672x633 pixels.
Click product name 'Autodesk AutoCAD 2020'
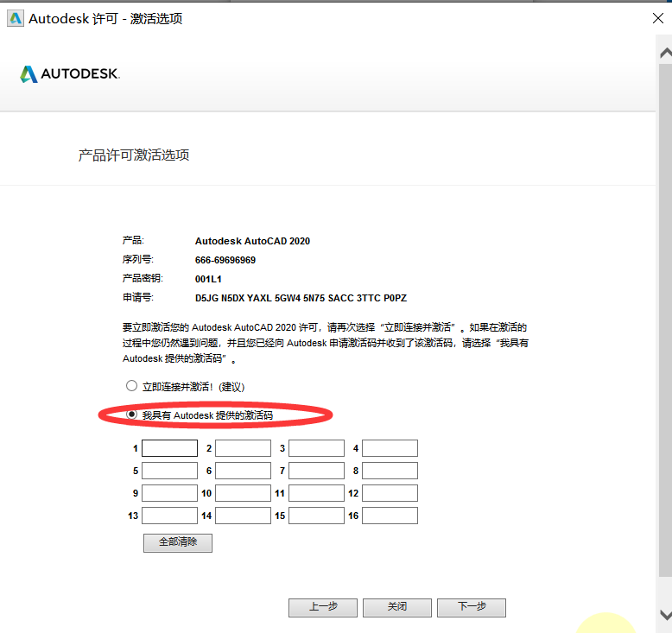pyautogui.click(x=252, y=241)
